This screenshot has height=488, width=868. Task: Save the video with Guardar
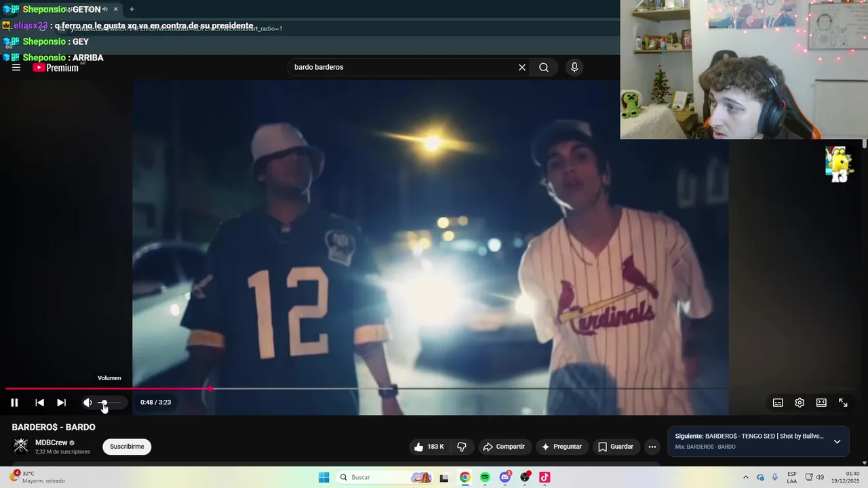click(616, 447)
